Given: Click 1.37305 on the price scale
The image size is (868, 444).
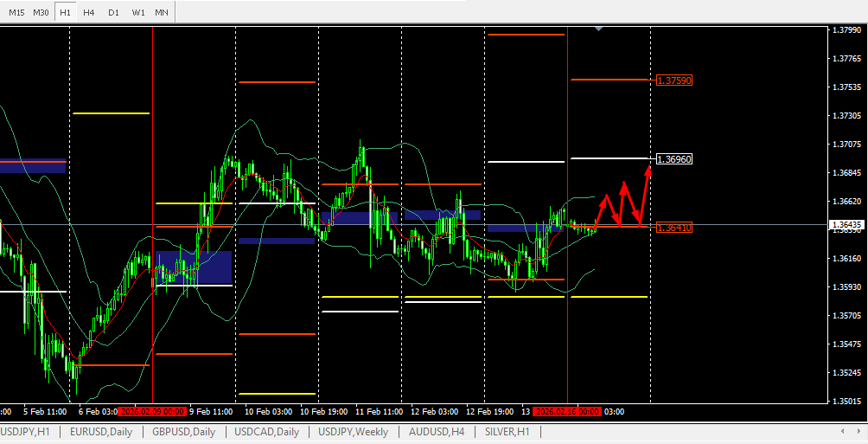Looking at the screenshot, I should [x=847, y=116].
